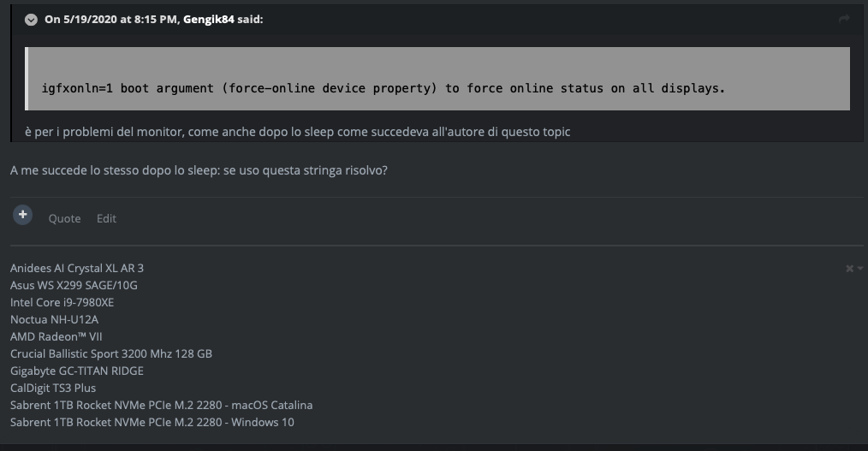Click the Anidees AI Crystal XL AR 3 line

pyautogui.click(x=77, y=269)
